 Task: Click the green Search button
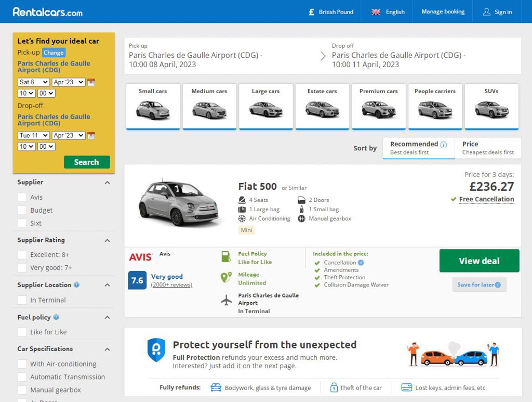tap(87, 162)
